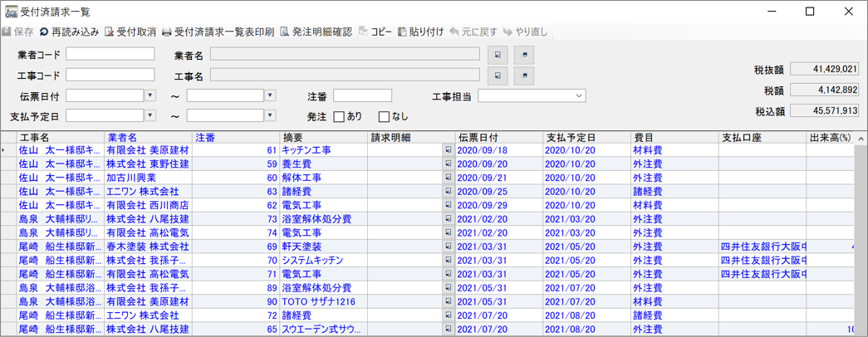
Task: Open the 支払予定日 start date dropdown
Action: click(150, 115)
